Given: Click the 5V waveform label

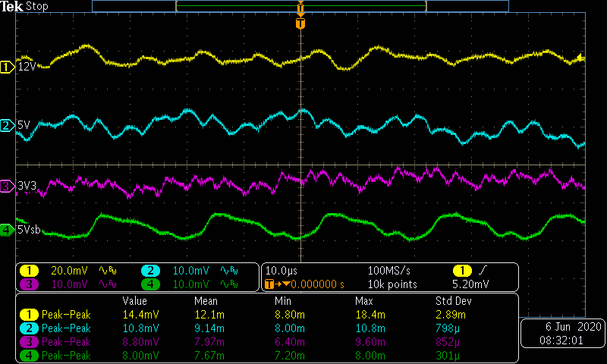Looking at the screenshot, I should 24,125.
